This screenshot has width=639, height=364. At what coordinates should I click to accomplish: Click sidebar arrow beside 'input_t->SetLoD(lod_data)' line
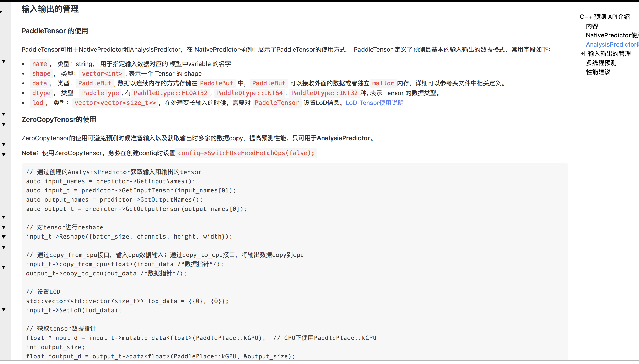(4, 309)
